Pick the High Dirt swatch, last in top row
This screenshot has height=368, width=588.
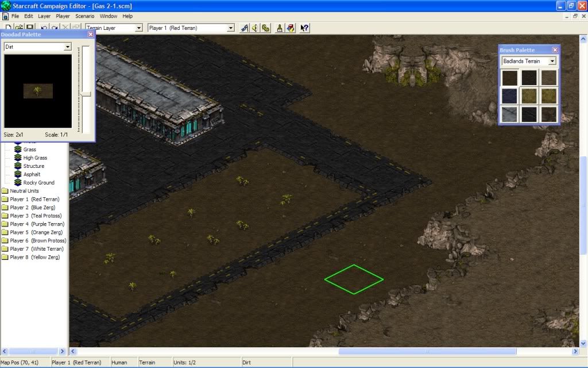click(548, 78)
